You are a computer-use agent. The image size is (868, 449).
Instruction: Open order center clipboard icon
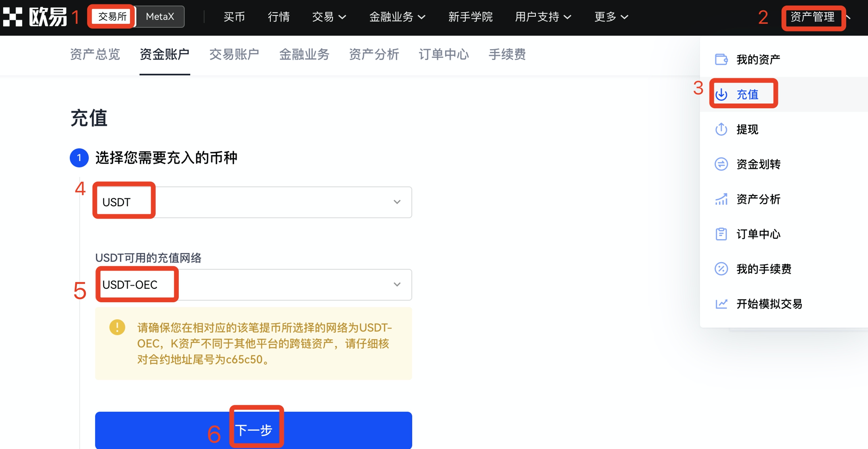tap(721, 234)
